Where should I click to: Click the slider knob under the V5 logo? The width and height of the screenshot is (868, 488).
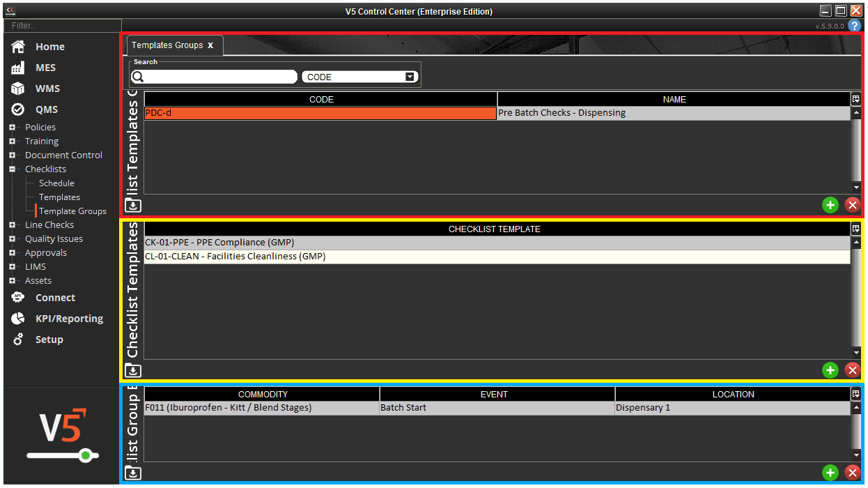click(85, 456)
